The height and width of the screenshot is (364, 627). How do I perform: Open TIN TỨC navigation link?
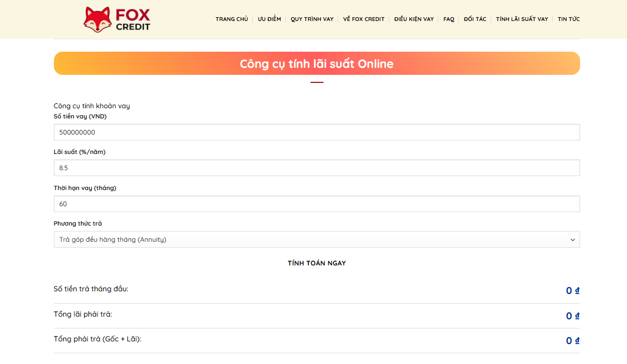click(x=569, y=19)
